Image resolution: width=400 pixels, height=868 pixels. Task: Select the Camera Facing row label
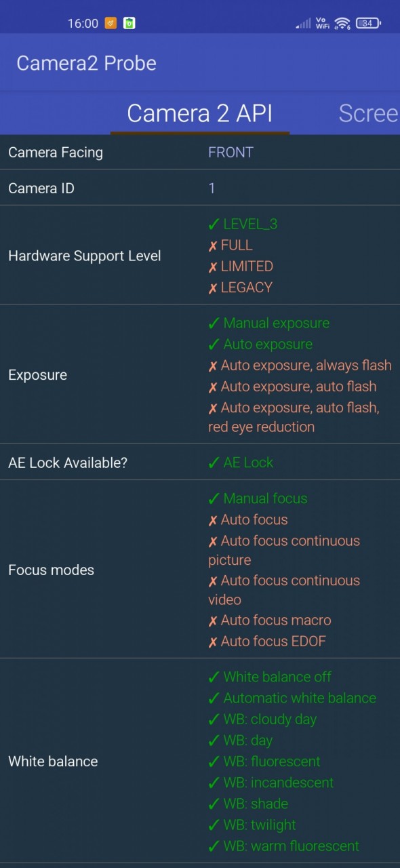(x=56, y=153)
